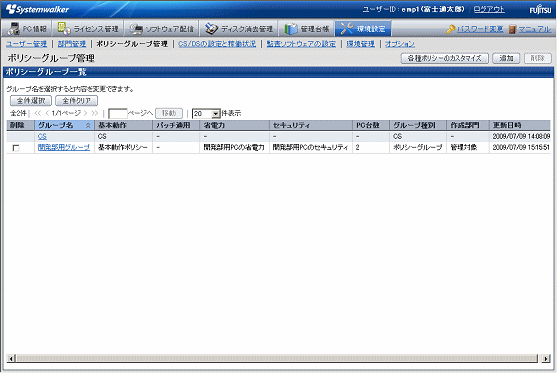Viewport: 557px width, 373px height.
Task: Open the ソフトウェア配信 tab
Action: [x=162, y=28]
